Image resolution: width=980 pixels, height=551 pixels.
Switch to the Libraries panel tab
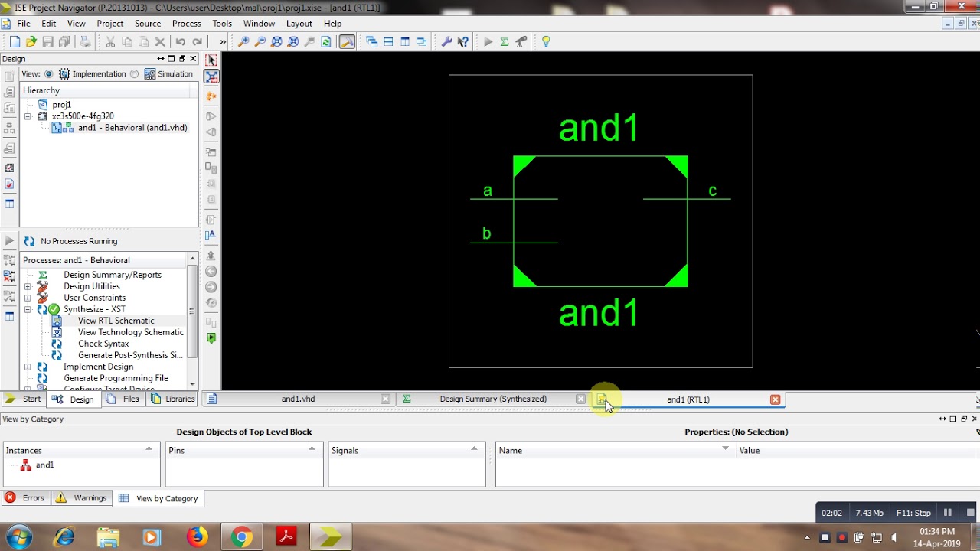(x=173, y=399)
